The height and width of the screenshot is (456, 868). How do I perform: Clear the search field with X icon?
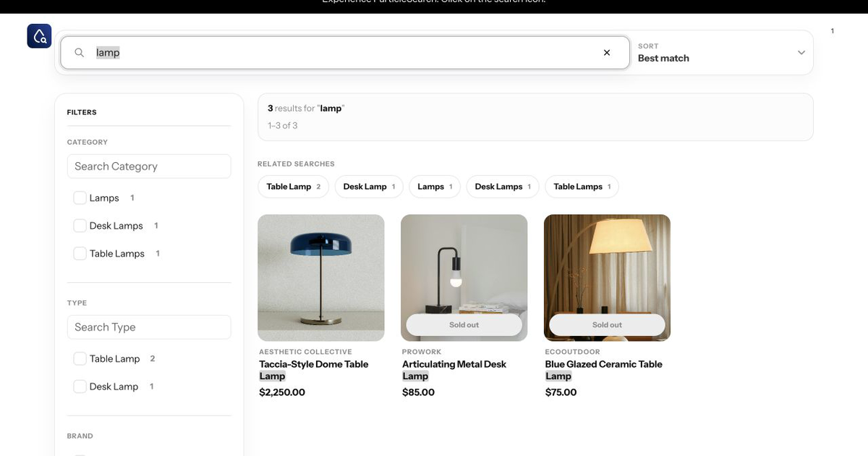[607, 53]
